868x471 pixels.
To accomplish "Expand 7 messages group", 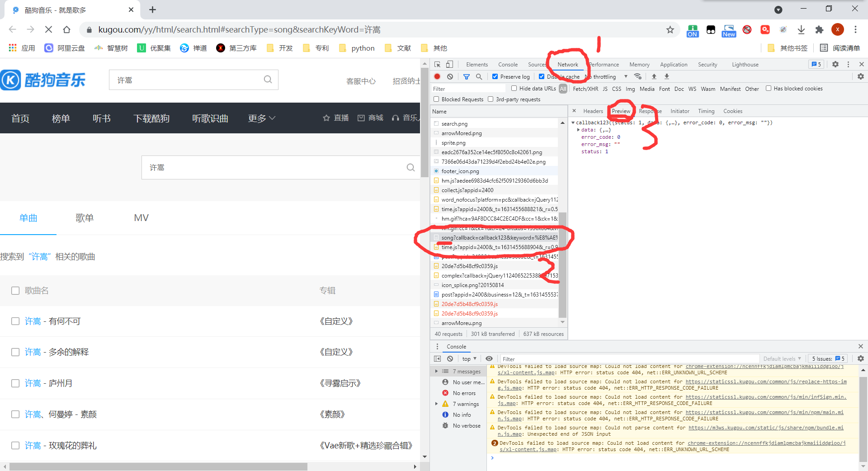I will tap(436, 371).
